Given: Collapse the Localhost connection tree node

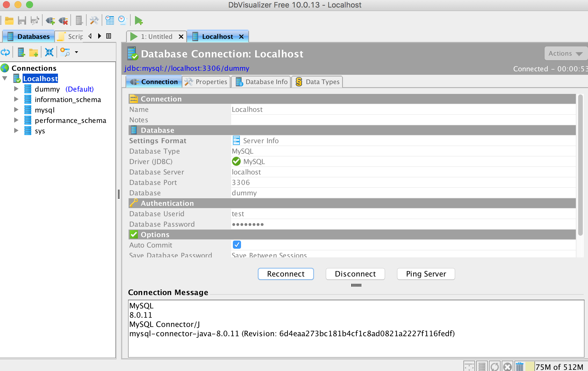Looking at the screenshot, I should click(x=5, y=79).
